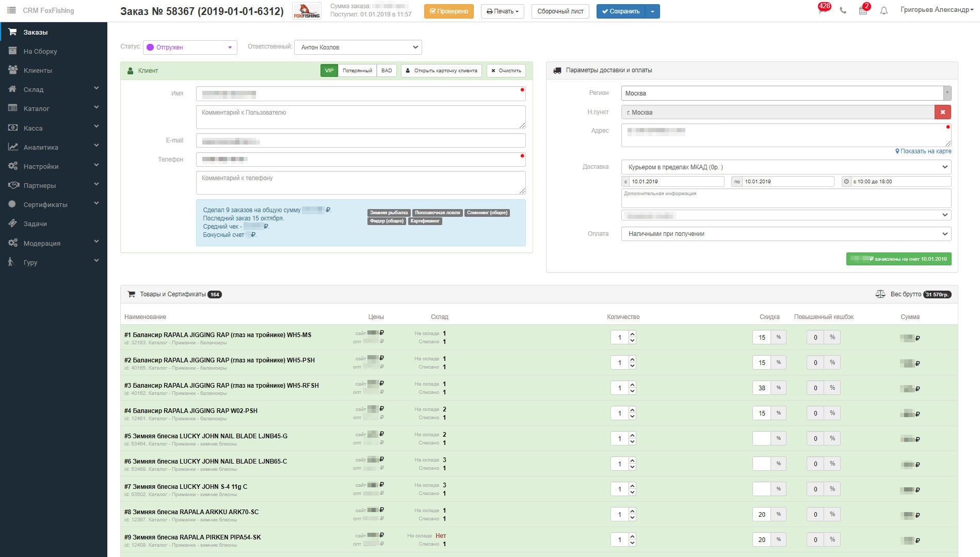Open the calendar icon with badge 2
This screenshot has width=980, height=557.
click(x=863, y=10)
